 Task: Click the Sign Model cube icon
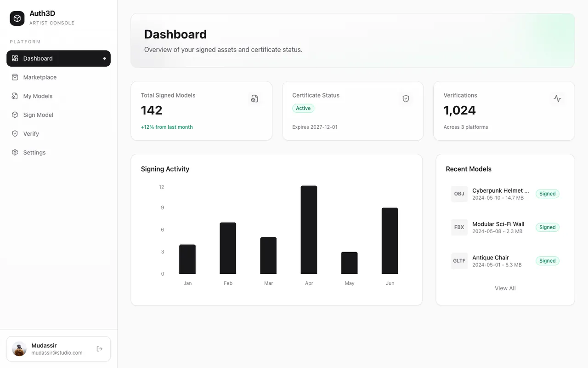(15, 115)
